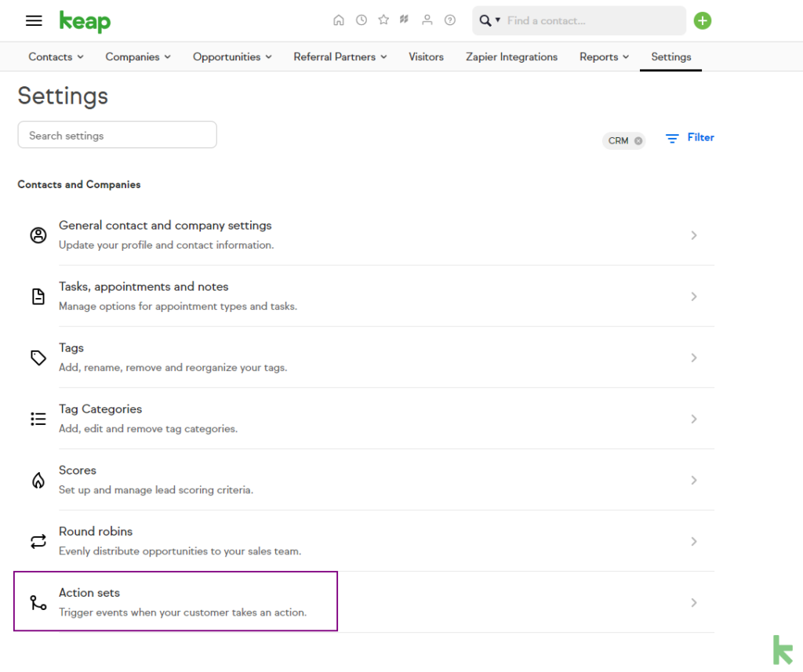Click the Tag Categories list icon
Image resolution: width=803 pixels, height=672 pixels.
click(x=38, y=419)
